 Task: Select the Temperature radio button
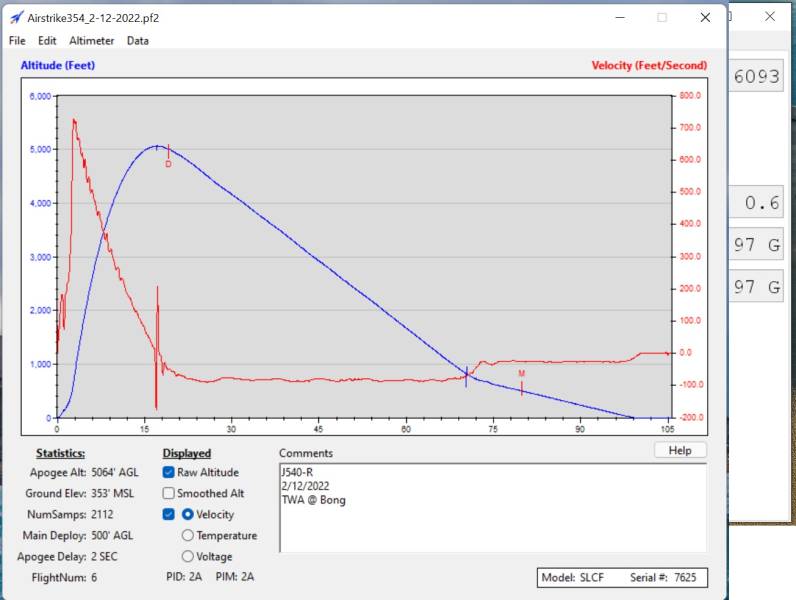pyautogui.click(x=188, y=535)
